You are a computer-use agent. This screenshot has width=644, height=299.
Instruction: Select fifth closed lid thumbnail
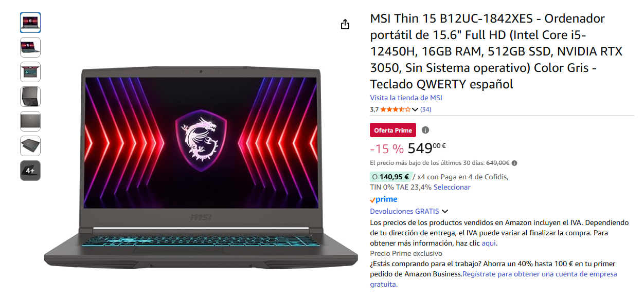[x=30, y=121]
